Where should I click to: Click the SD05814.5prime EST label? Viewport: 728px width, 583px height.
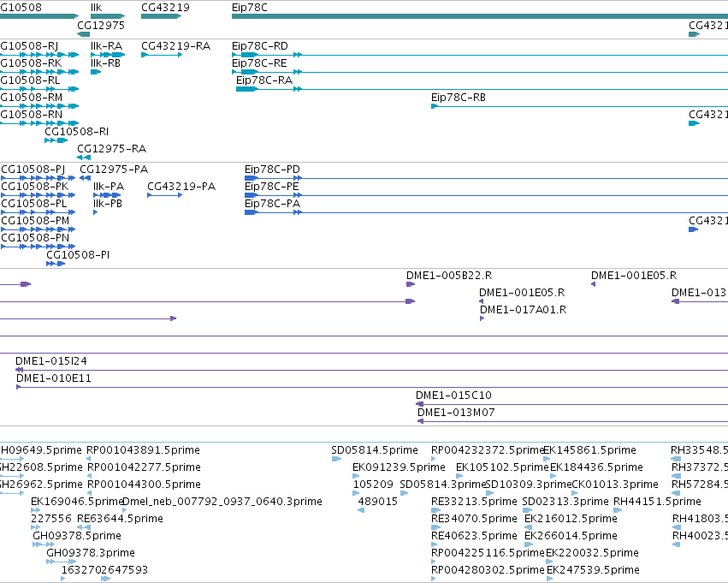tap(374, 450)
